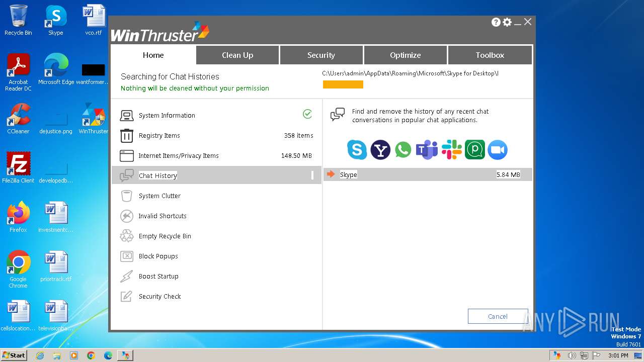This screenshot has width=644, height=362.
Task: Open the WinThruster help question mark icon
Action: point(496,22)
